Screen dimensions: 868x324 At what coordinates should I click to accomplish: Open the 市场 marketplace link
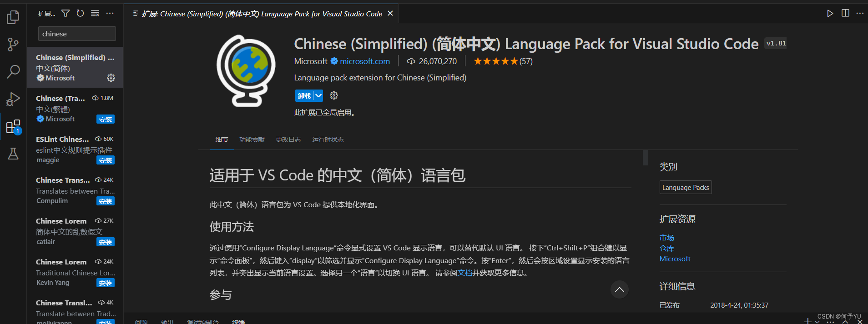point(667,238)
